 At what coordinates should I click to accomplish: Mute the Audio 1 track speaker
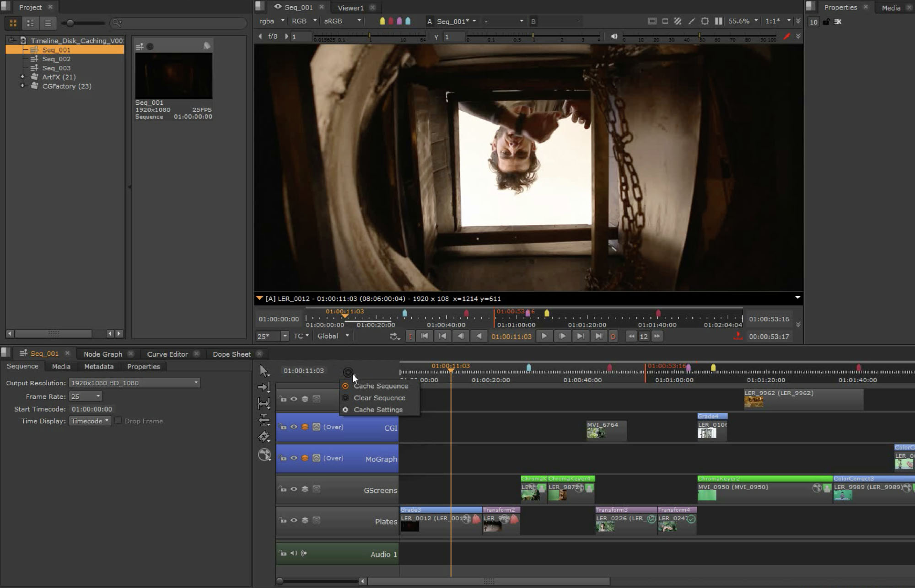[x=293, y=554]
